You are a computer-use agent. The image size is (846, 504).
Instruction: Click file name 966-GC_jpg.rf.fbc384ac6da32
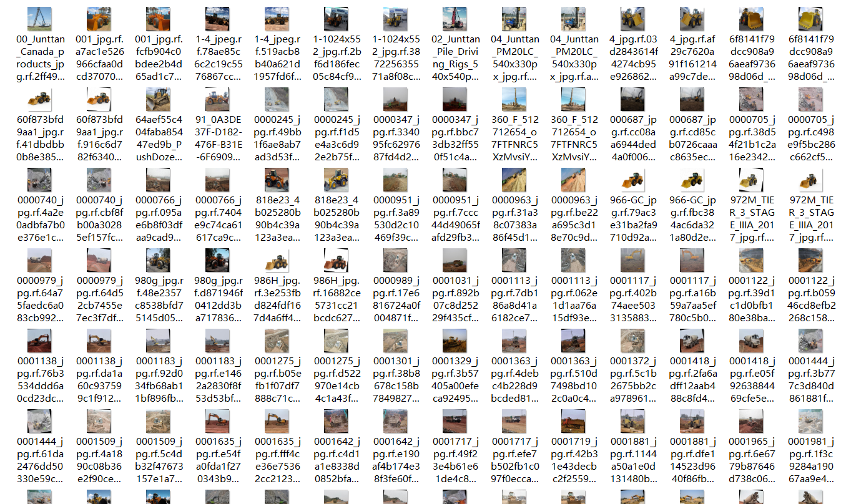pos(692,219)
